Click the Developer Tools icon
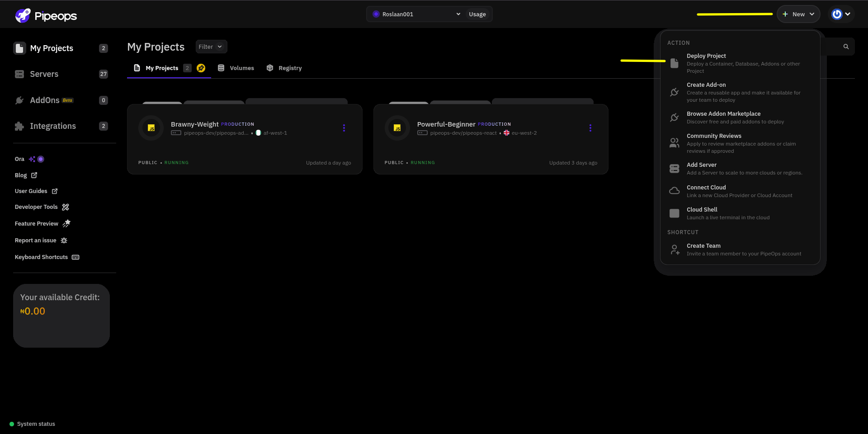This screenshot has width=868, height=434. (66, 207)
